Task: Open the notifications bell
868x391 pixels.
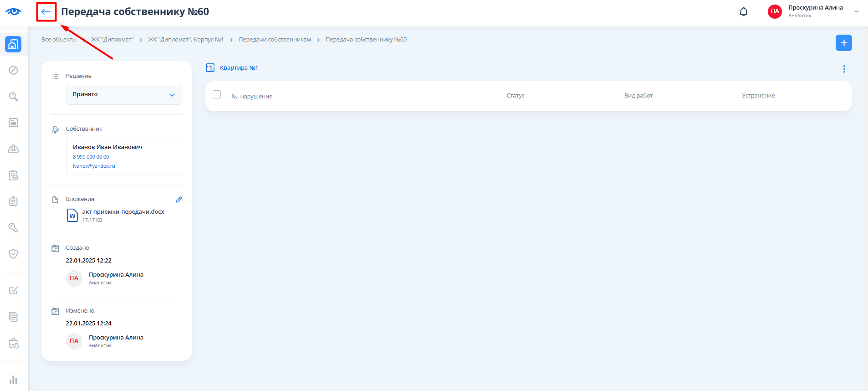Action: tap(743, 12)
